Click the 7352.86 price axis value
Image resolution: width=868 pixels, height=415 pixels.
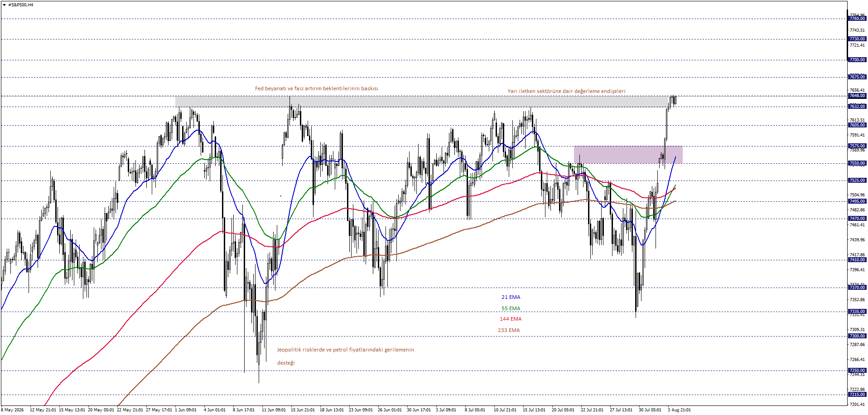(x=857, y=300)
